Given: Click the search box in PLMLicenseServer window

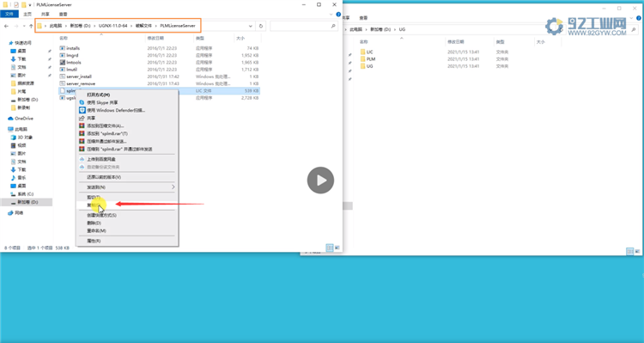Looking at the screenshot, I should tap(304, 26).
